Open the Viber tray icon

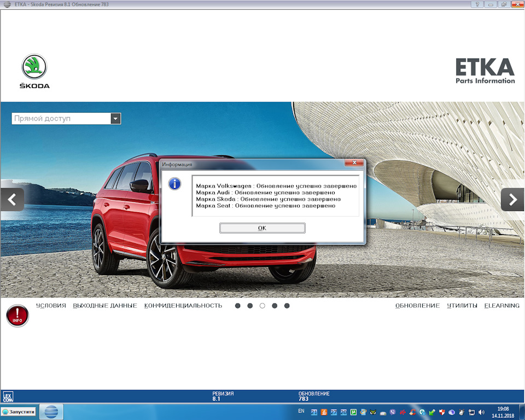click(x=393, y=412)
